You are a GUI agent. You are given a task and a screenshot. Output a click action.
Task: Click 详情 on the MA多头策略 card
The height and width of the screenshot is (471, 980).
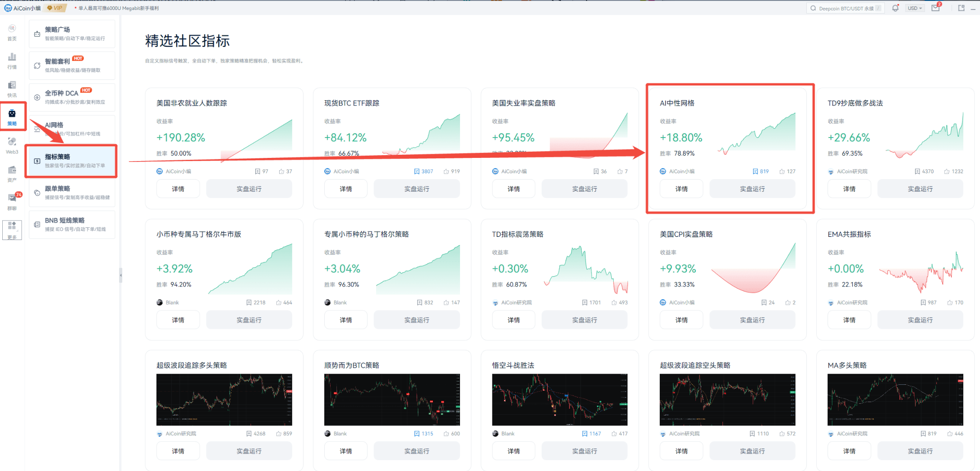pyautogui.click(x=849, y=451)
